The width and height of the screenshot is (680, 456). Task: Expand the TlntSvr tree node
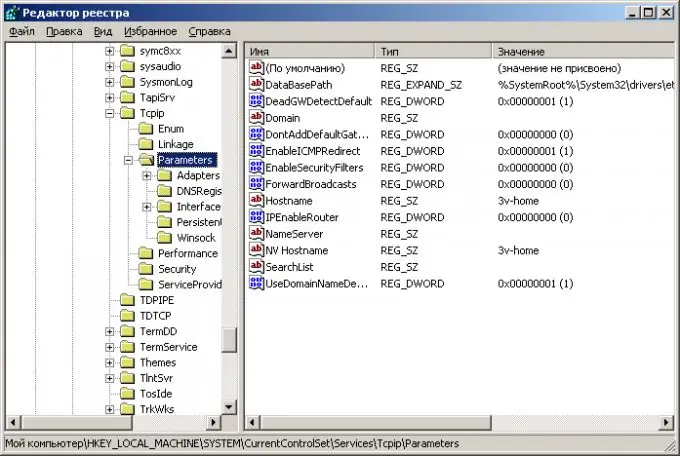pyautogui.click(x=110, y=379)
